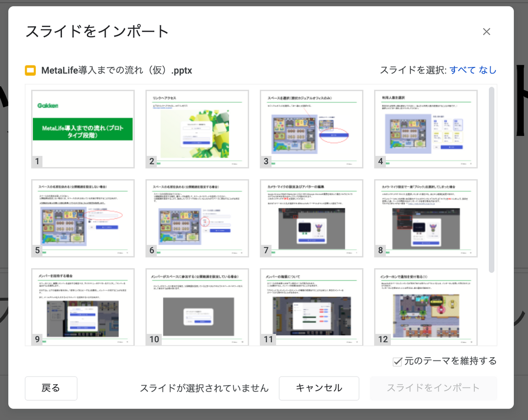The image size is (528, 420).
Task: Click the MetaLife導入までの流れ（仮）.pptx file name
Action: pyautogui.click(x=116, y=71)
